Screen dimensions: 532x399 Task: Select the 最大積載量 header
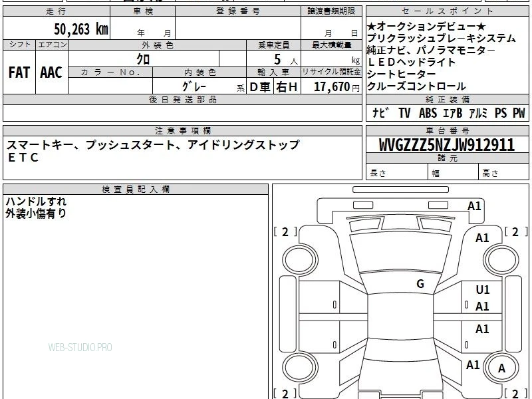pos(331,45)
